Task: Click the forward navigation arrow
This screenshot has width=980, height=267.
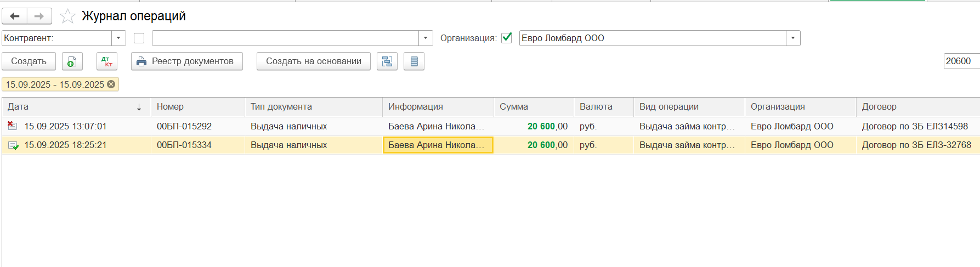Action: (39, 16)
